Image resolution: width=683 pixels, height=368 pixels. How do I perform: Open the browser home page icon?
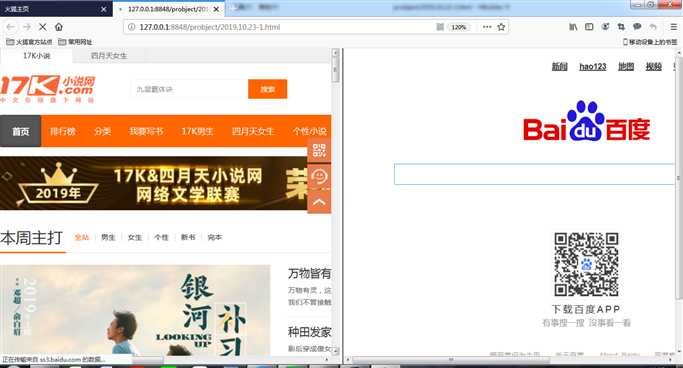tap(59, 27)
